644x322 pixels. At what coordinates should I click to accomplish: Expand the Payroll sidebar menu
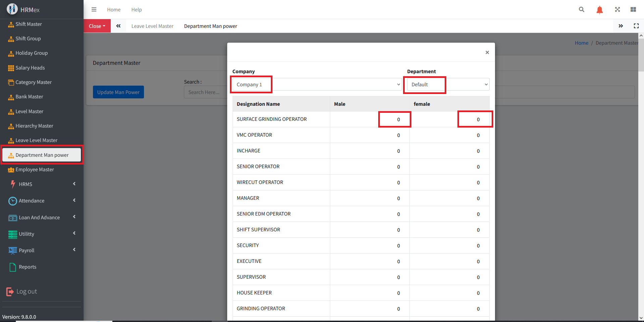pyautogui.click(x=42, y=250)
